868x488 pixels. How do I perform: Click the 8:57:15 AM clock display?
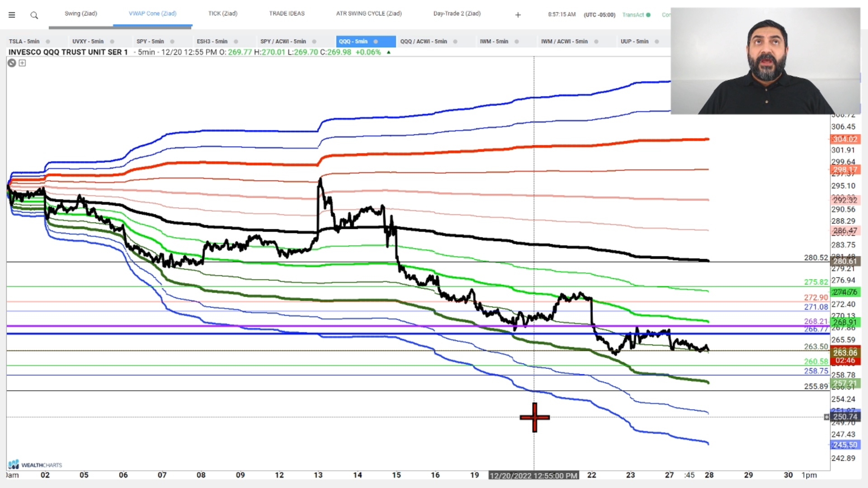coord(562,14)
